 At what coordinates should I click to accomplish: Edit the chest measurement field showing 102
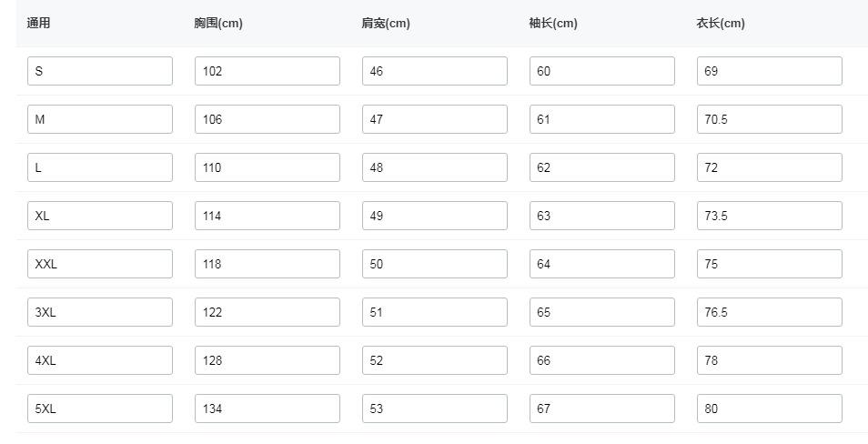(267, 71)
